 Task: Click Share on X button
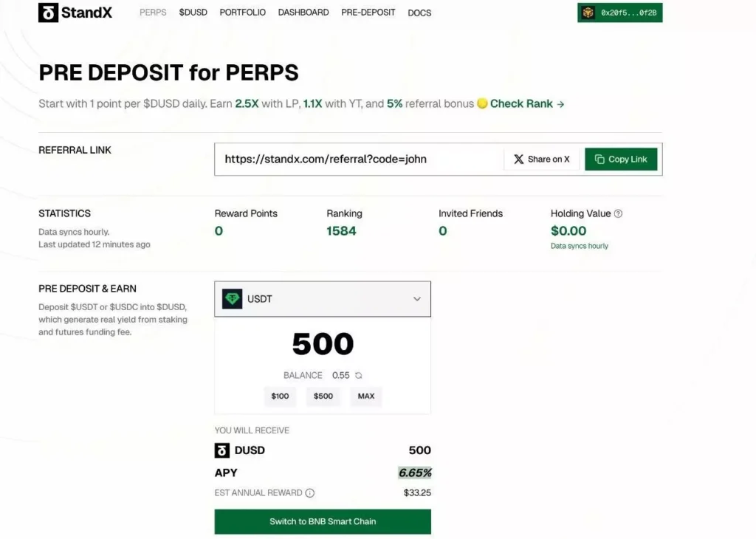click(x=542, y=159)
